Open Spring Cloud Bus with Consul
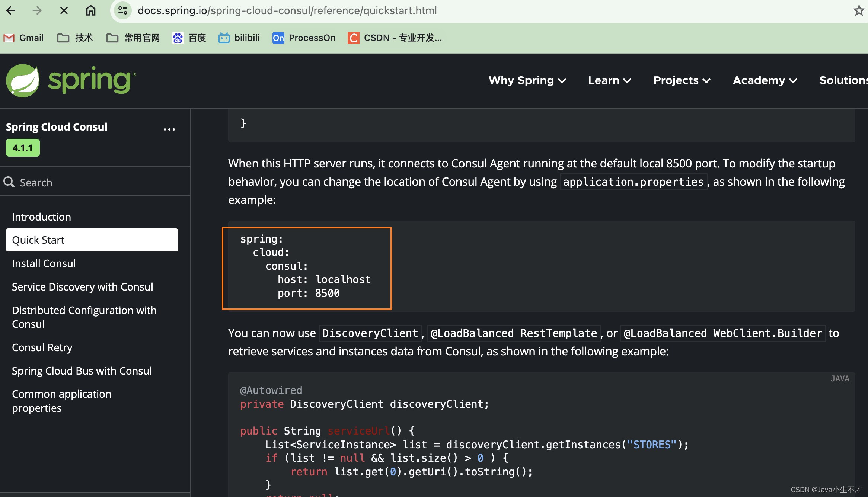Screen dimensions: 868x497 (82, 371)
